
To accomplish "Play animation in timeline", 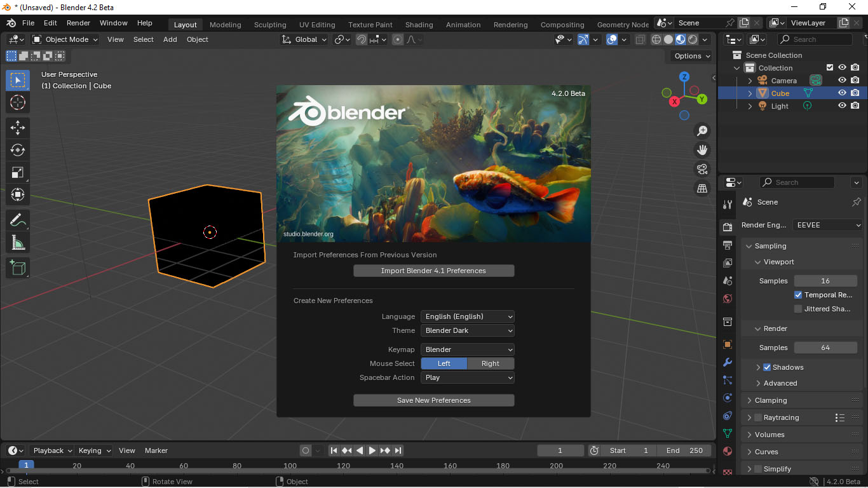I will coord(372,451).
